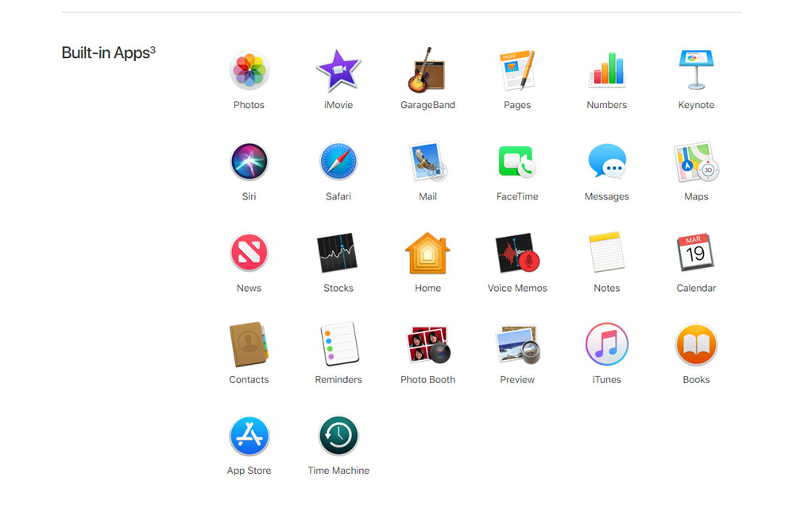Select the "Calendar" label text
Viewport: 812px width, 527px height.
click(696, 288)
